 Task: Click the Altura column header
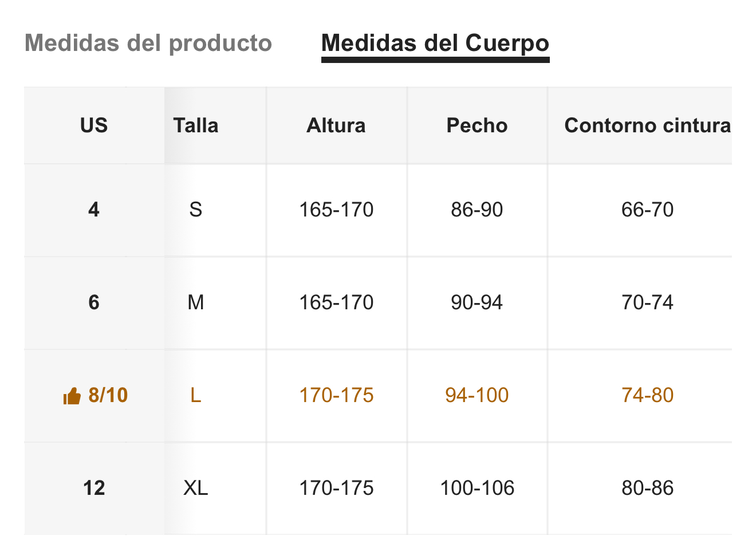336,125
